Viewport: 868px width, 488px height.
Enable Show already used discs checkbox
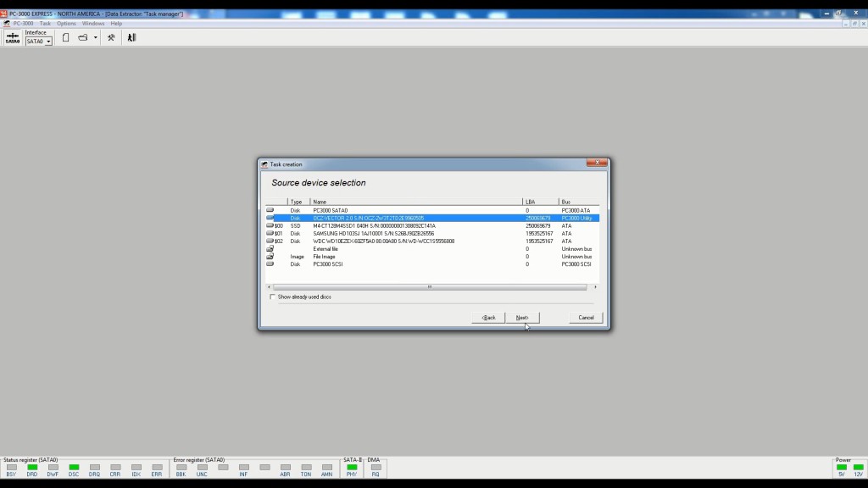pos(272,297)
